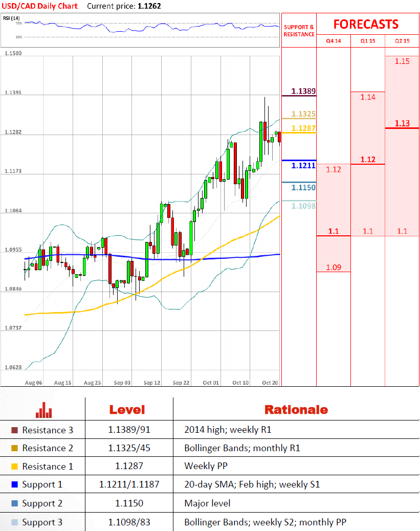The width and height of the screenshot is (420, 531).
Task: Select the Q1 15 forecast column header
Action: [x=368, y=41]
